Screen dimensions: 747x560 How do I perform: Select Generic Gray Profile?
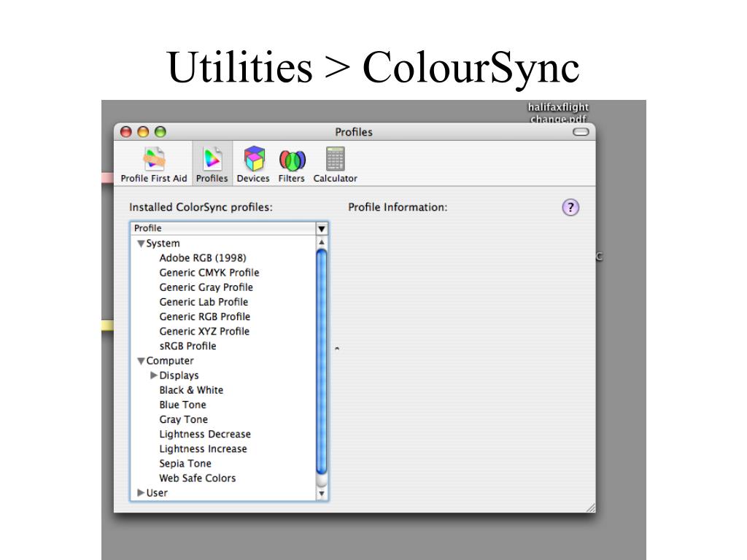tap(206, 287)
